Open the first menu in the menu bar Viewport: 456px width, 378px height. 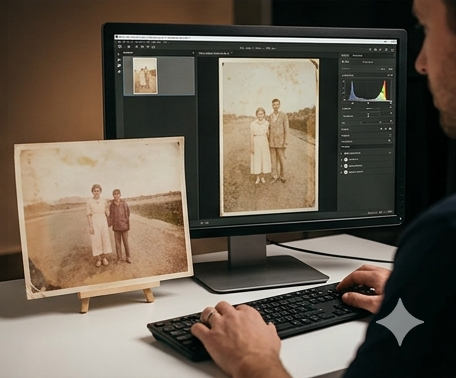coord(119,42)
